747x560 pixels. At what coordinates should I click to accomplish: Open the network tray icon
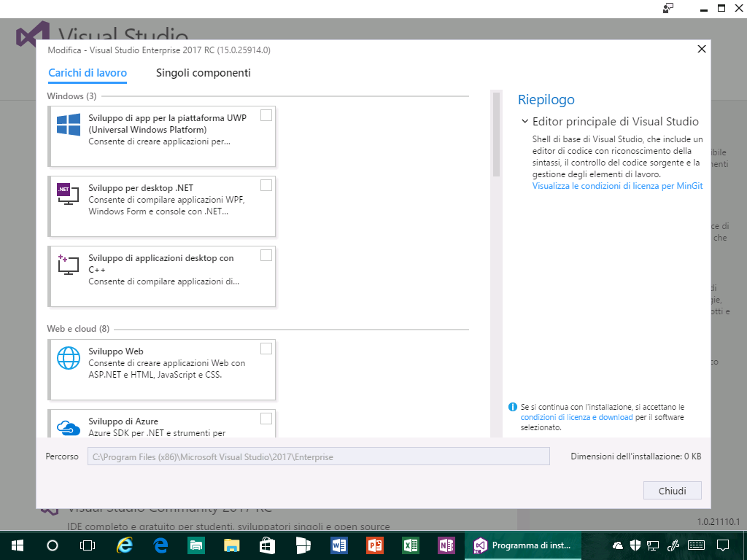(653, 545)
